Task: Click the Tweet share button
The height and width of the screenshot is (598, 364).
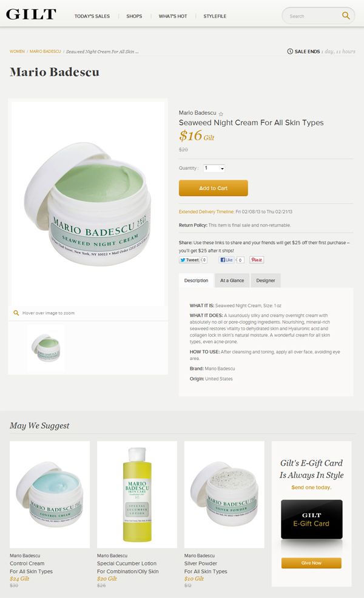Action: [189, 260]
